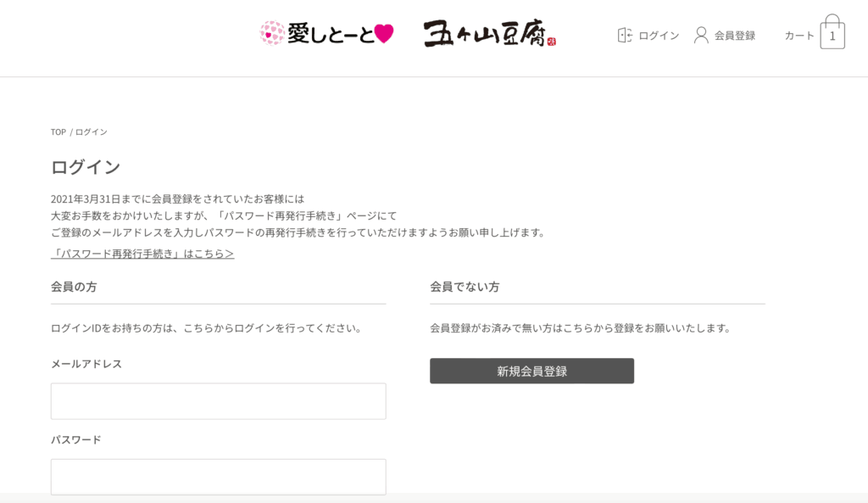The width and height of the screenshot is (868, 503).
Task: Click the ログイン page title
Action: pyautogui.click(x=86, y=167)
